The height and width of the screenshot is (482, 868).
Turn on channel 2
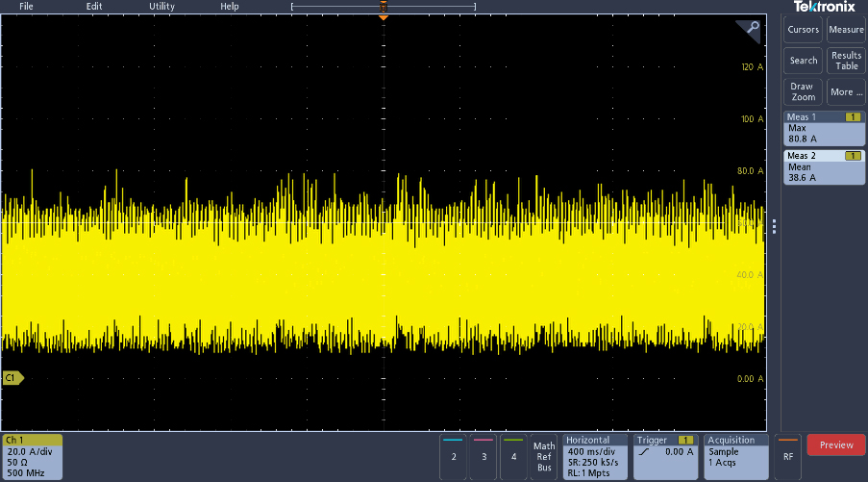tap(453, 456)
